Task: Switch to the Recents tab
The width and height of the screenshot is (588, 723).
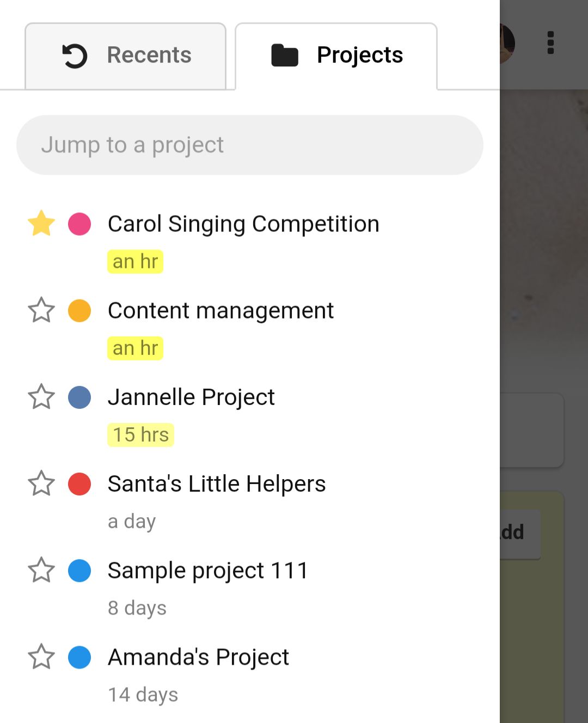Action: [125, 56]
